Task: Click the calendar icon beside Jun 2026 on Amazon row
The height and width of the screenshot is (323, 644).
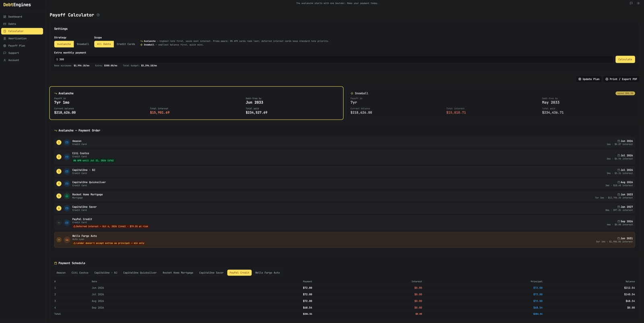Action: pyautogui.click(x=619, y=141)
